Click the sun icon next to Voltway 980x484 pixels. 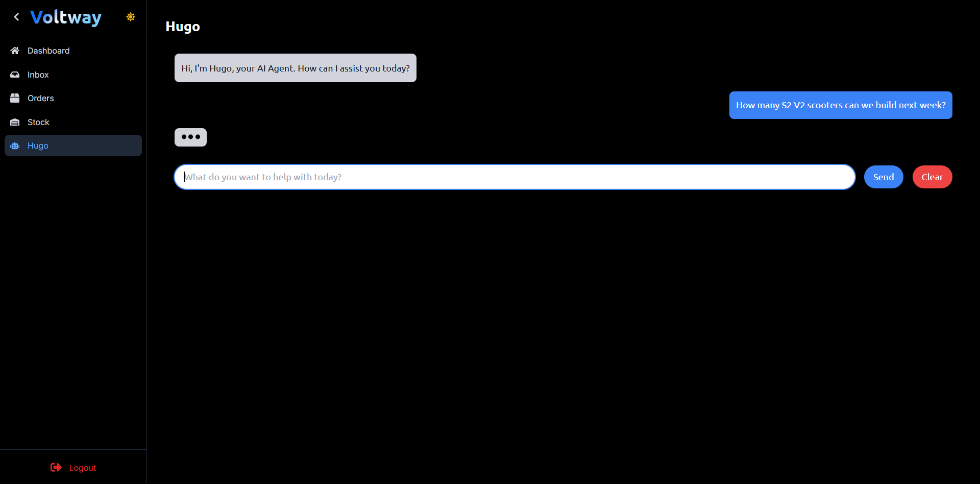click(130, 16)
